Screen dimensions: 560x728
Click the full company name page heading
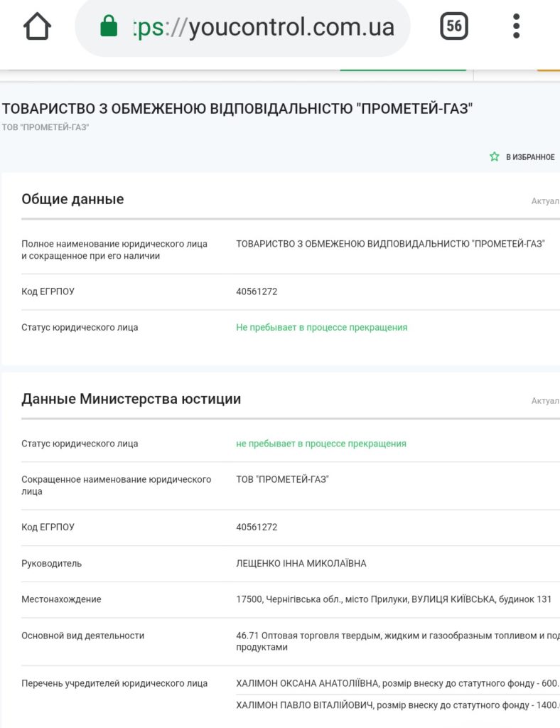click(237, 109)
